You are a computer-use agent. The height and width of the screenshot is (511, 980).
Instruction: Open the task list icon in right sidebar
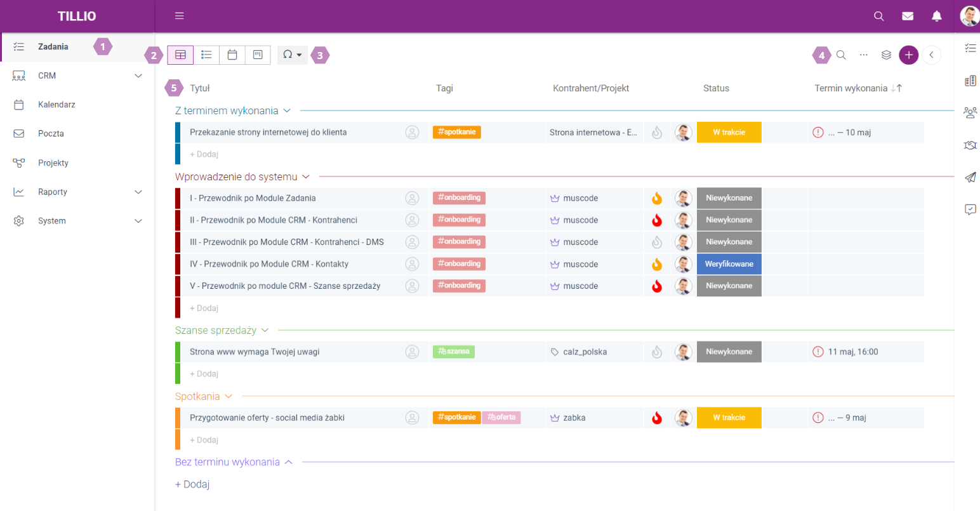[970, 48]
